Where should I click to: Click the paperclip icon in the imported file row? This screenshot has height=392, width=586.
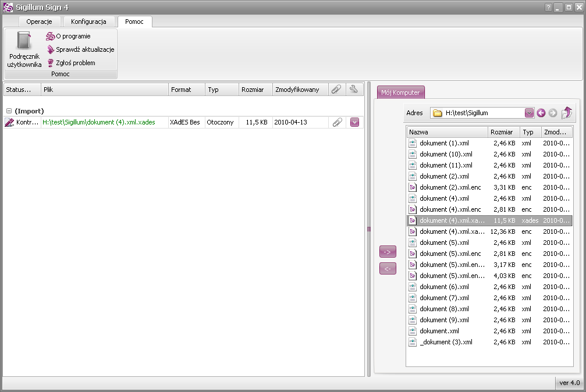pos(338,122)
